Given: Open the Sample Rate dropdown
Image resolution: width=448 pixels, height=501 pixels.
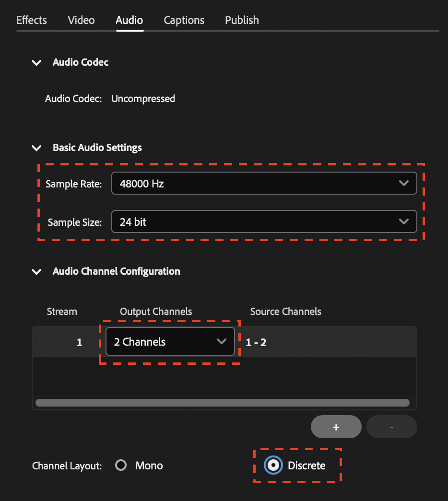Looking at the screenshot, I should click(x=264, y=183).
